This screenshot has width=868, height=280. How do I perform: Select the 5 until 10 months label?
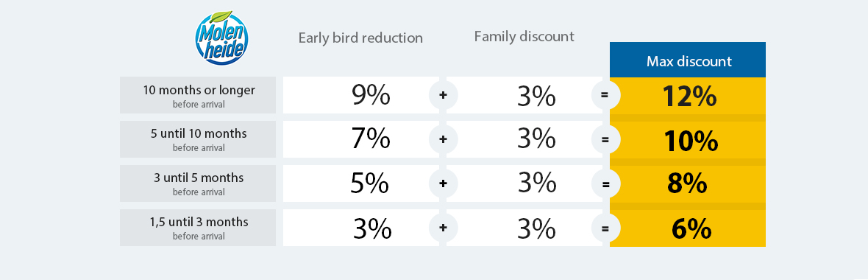pos(198,139)
